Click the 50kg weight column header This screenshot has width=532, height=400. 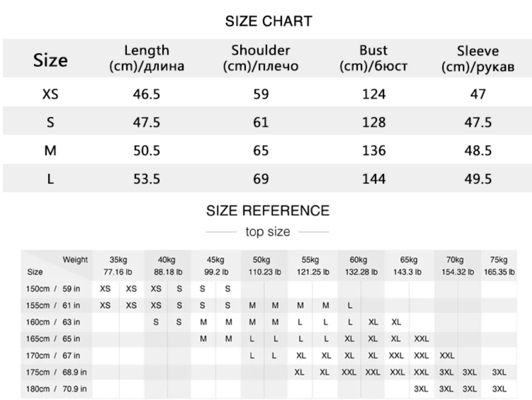click(264, 266)
